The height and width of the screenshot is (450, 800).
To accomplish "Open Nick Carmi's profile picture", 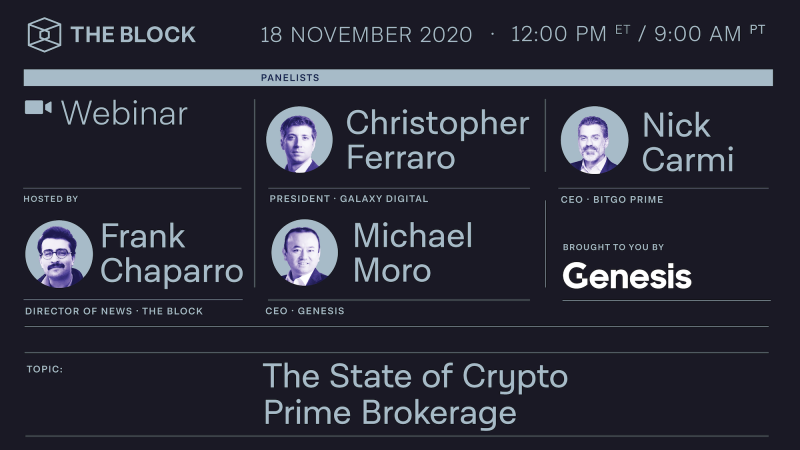I will click(x=594, y=140).
